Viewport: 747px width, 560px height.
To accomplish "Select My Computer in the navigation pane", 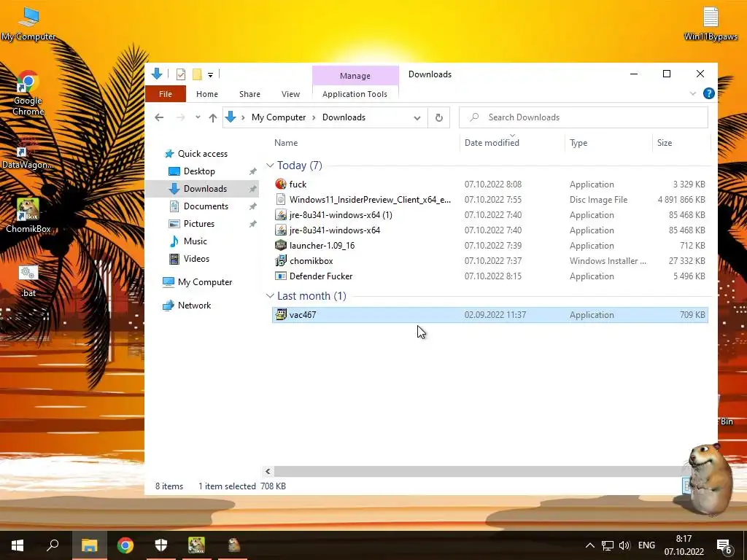I will (205, 282).
